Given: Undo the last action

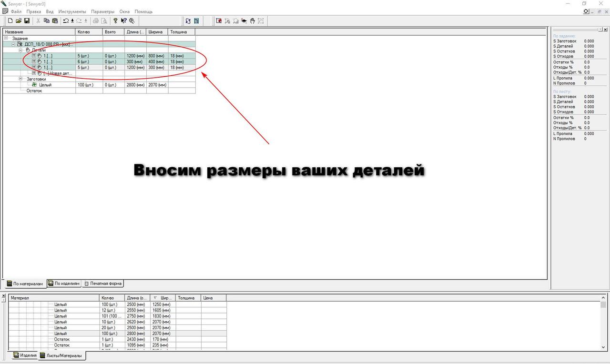Looking at the screenshot, I should point(66,21).
